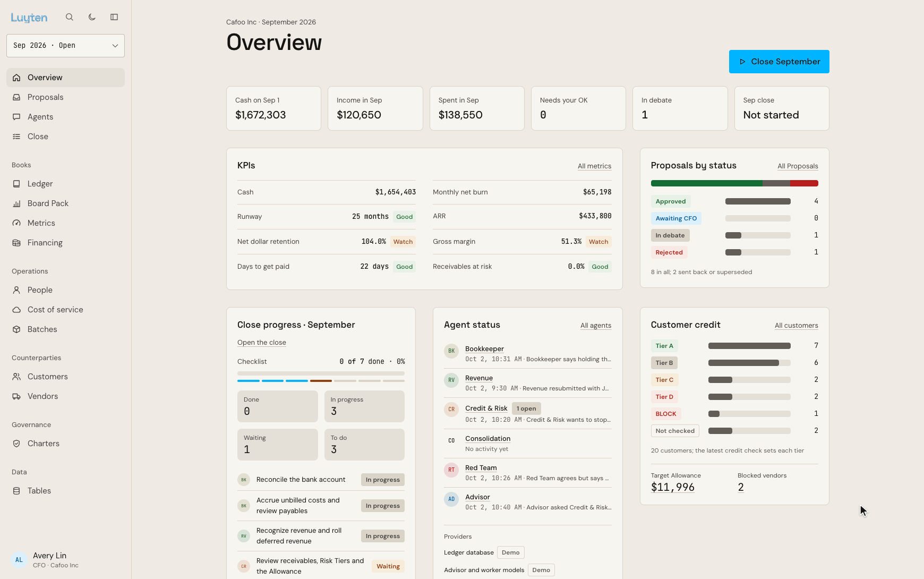Viewport: 924px width, 579px height.
Task: Click the Revenue agent link
Action: tap(479, 378)
